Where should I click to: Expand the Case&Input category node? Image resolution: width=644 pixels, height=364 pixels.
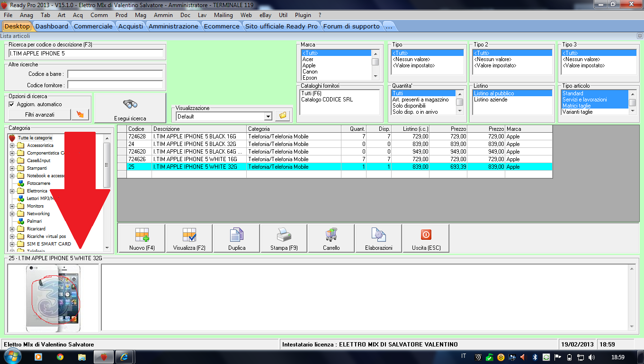point(12,161)
